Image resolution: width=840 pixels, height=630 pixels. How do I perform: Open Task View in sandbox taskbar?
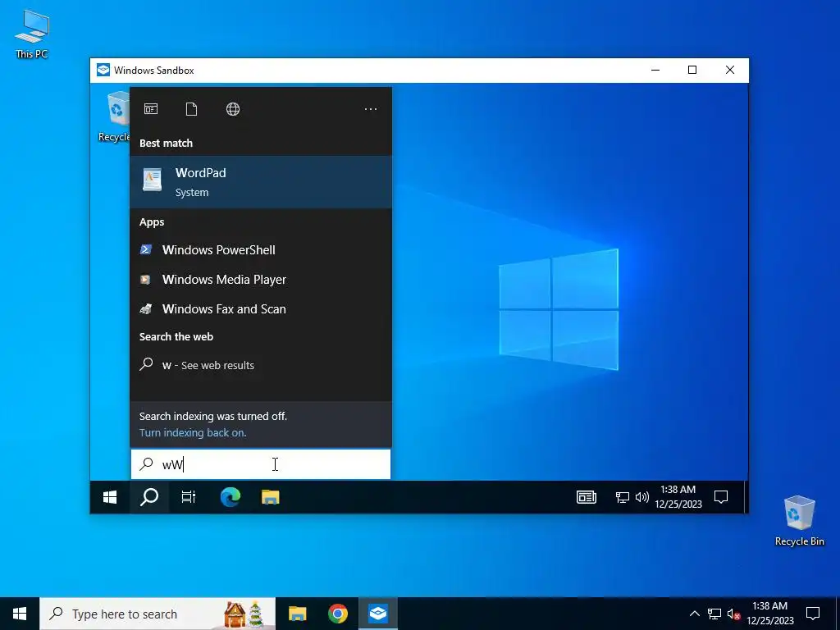point(189,498)
